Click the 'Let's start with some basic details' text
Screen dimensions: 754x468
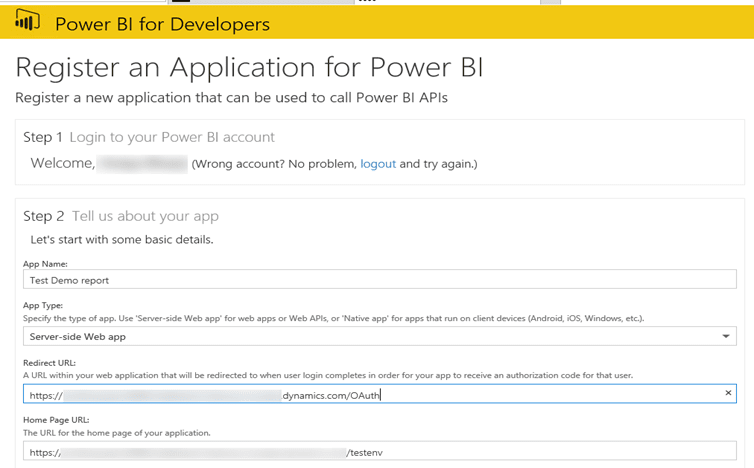click(x=122, y=240)
